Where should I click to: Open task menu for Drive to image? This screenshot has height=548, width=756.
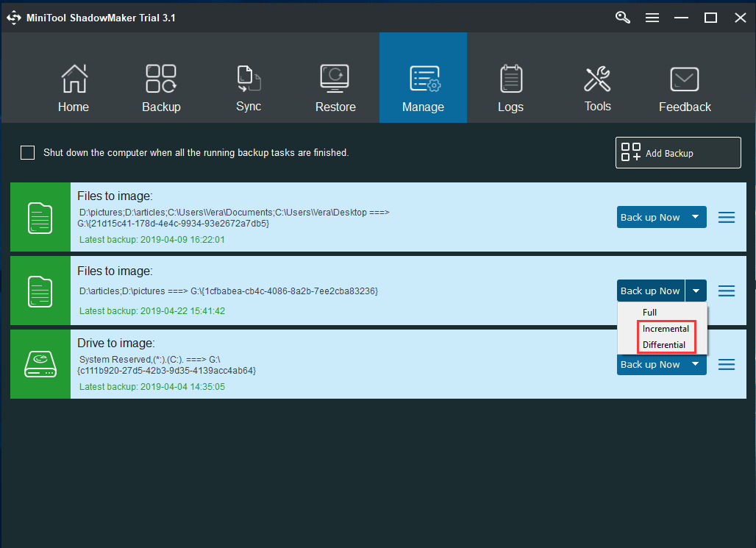pyautogui.click(x=727, y=364)
